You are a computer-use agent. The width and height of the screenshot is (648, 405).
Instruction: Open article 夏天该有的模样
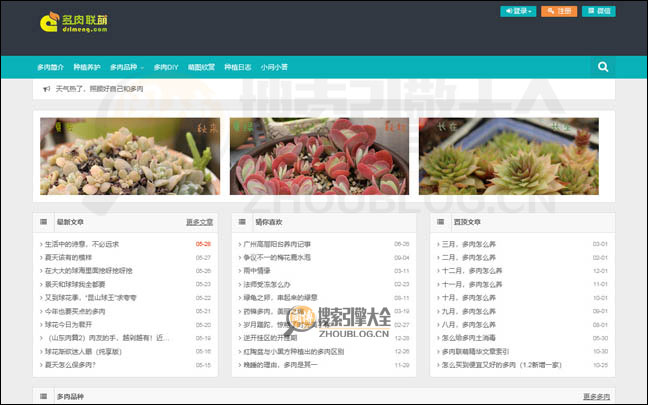tap(68, 257)
